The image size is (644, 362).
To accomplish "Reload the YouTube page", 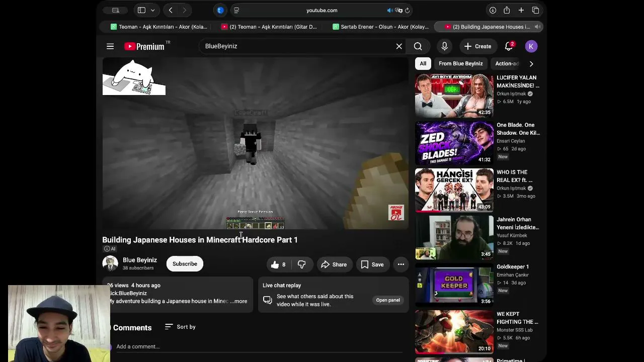I will coord(407,10).
